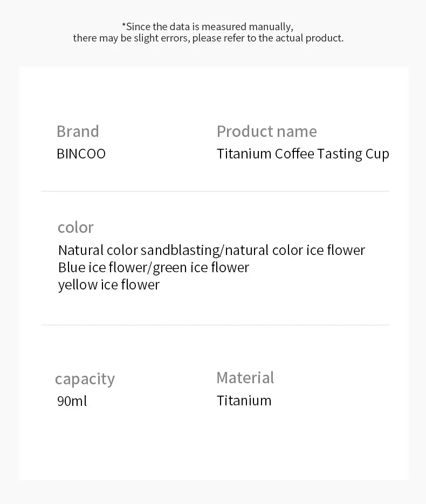426x504 pixels.
Task: Click the measured manually disclaimer line
Action: point(208,26)
